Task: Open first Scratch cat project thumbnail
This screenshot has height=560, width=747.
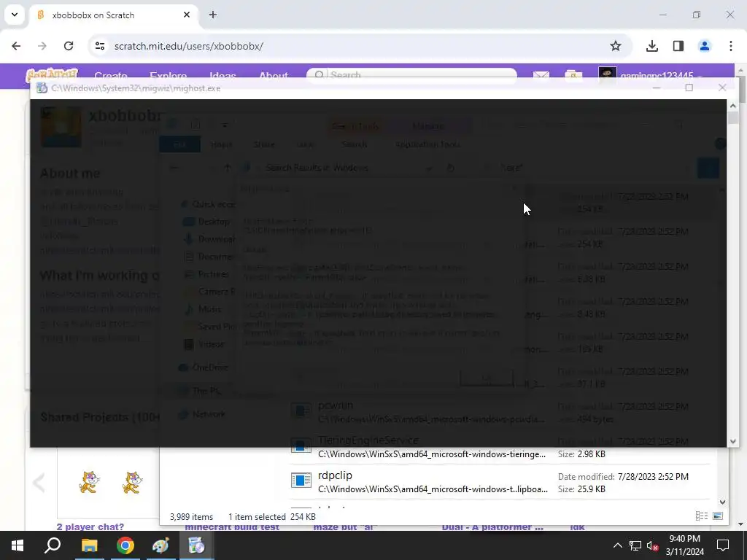Action: 89,481
